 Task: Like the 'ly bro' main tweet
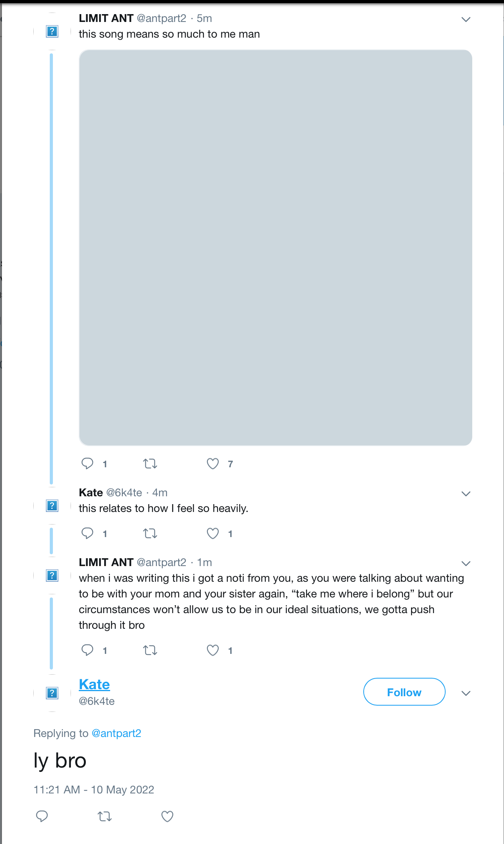click(167, 816)
